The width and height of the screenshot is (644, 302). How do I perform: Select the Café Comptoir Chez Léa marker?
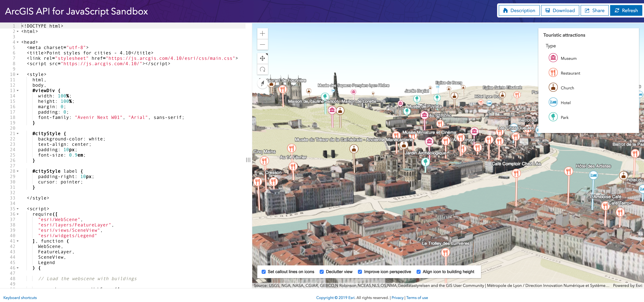click(x=516, y=173)
